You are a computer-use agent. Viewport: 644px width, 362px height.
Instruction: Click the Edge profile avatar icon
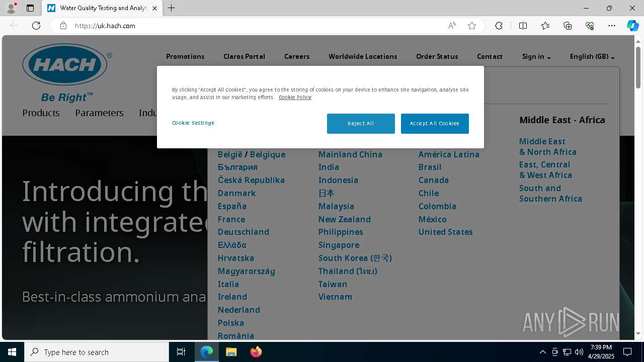pyautogui.click(x=11, y=8)
